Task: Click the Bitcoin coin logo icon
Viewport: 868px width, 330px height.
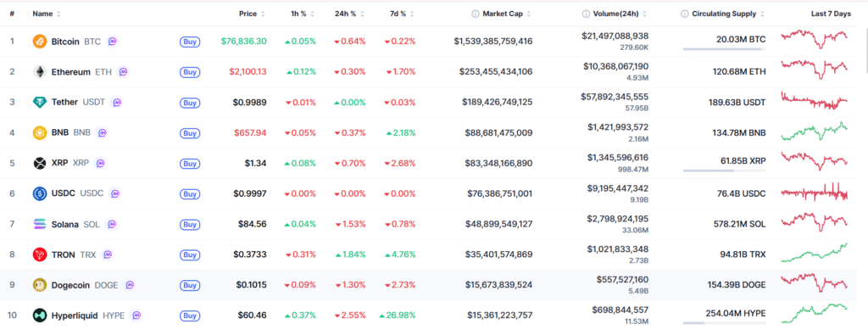Action: point(40,41)
